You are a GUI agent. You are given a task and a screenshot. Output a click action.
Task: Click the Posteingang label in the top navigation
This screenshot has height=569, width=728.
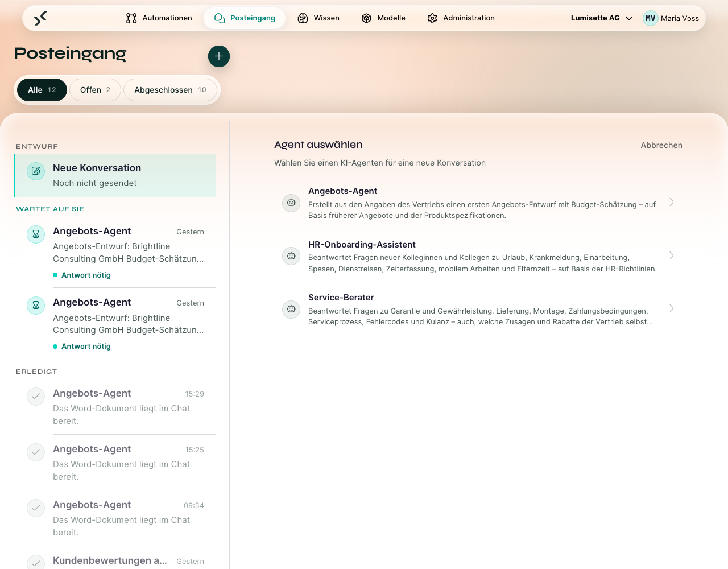point(253,18)
